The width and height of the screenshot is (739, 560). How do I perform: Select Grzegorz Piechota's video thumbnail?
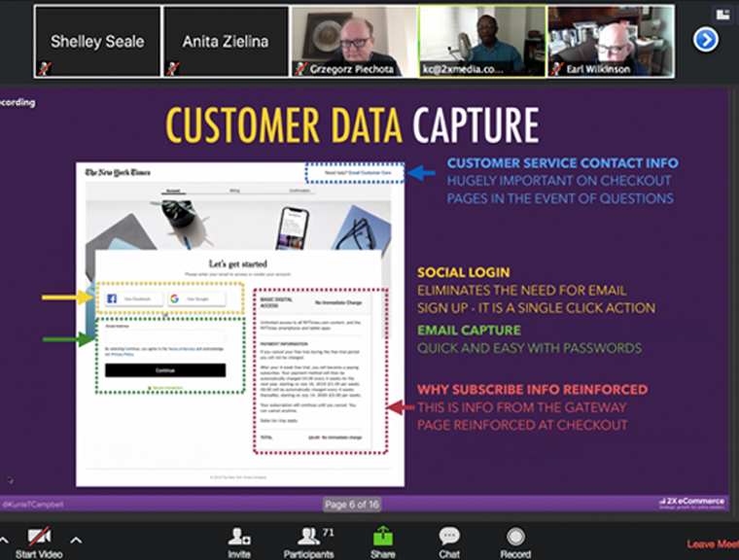(x=354, y=42)
